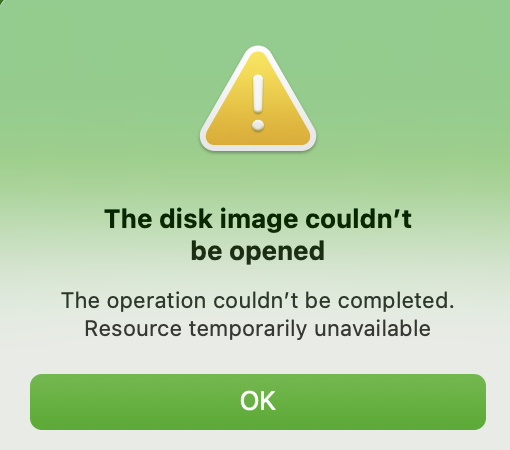Click the word "disk" in the bold heading
This screenshot has width=510, height=450.
pyautogui.click(x=186, y=219)
